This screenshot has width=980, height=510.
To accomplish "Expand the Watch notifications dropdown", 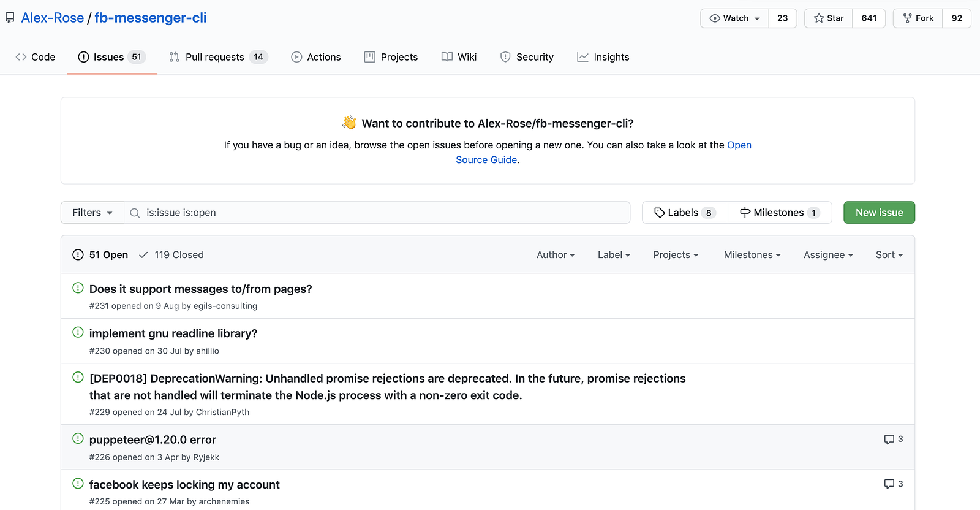I will [x=734, y=18].
